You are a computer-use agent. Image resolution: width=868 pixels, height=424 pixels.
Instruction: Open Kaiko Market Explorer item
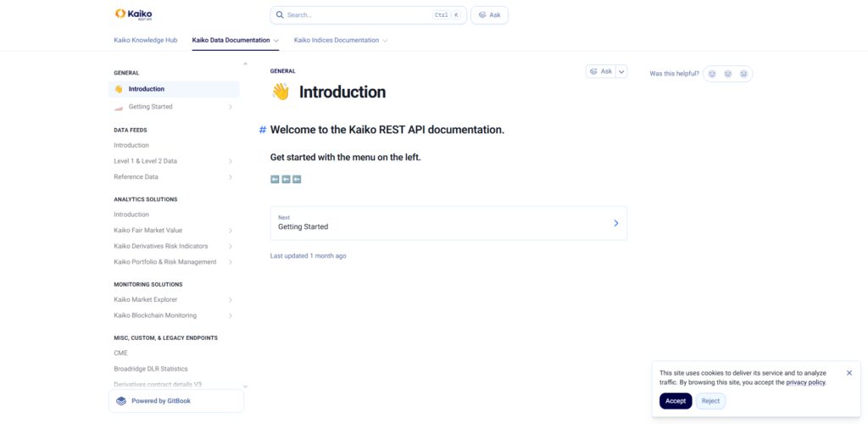174,299
